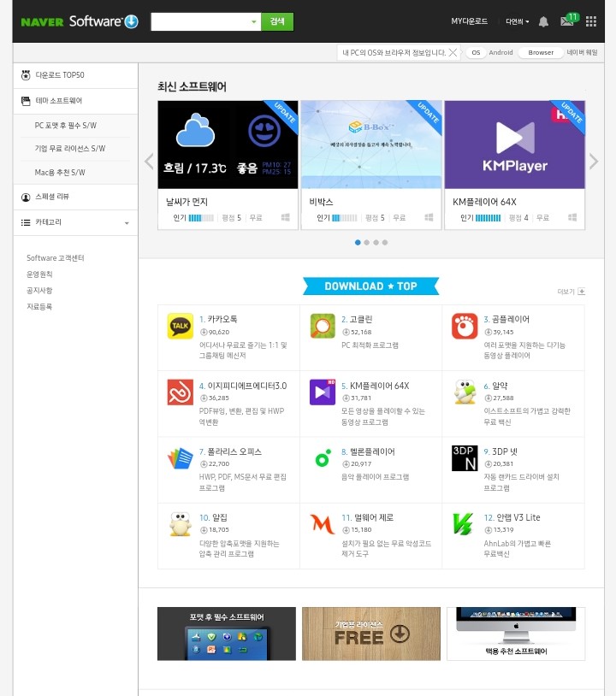Click the 3DP Net app icon
The height and width of the screenshot is (696, 616).
(465, 457)
